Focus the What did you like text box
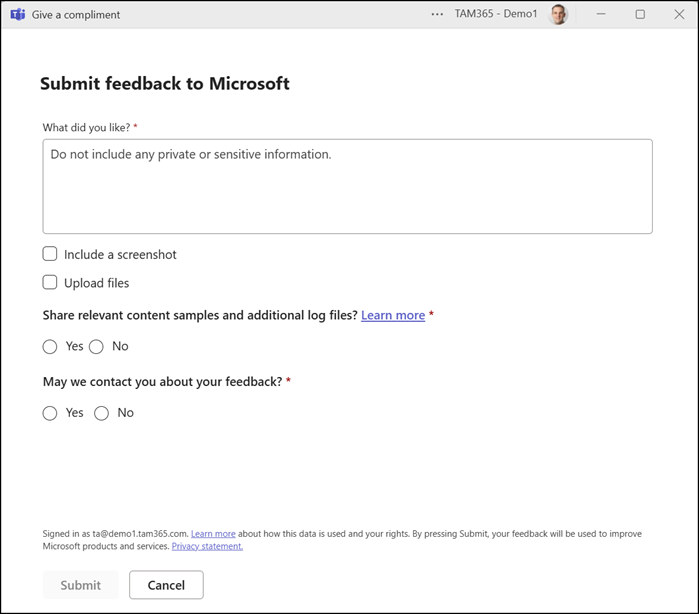Screen dimensions: 700x614 [347, 186]
